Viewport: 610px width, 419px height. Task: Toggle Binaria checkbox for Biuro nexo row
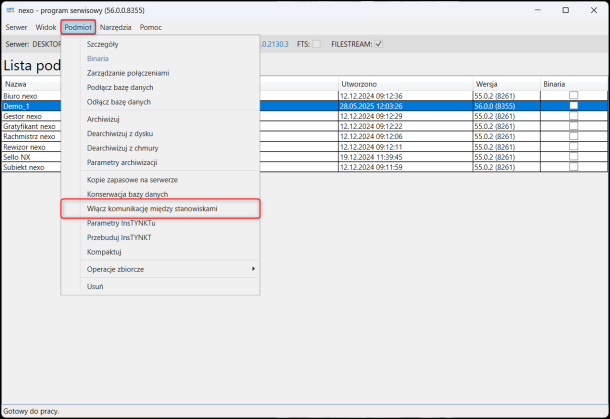pyautogui.click(x=573, y=95)
